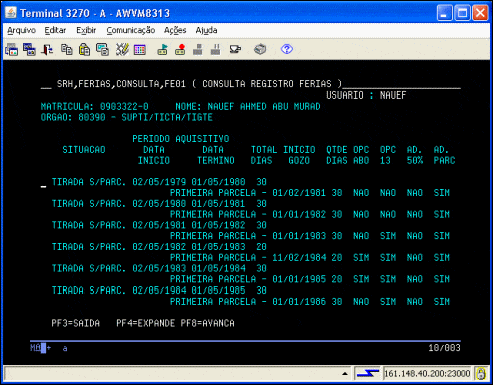Viewport: 493px width, 385px height.
Task: Click the blue help question mark icon
Action: (287, 49)
